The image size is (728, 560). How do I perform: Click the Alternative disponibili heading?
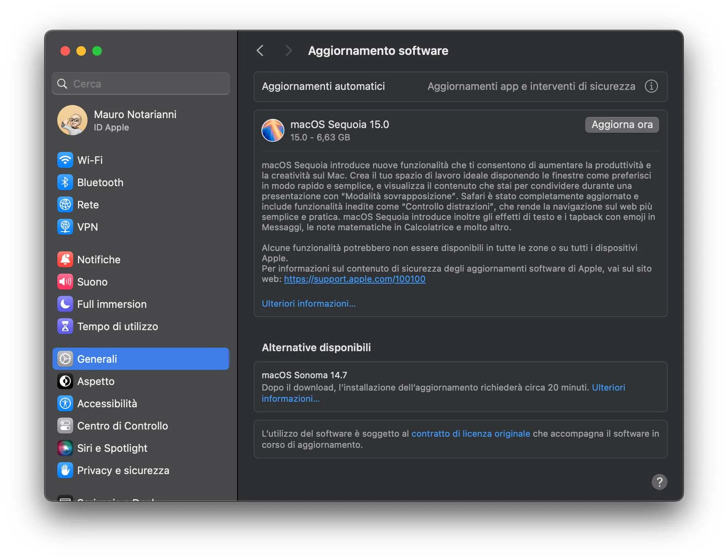click(x=316, y=348)
